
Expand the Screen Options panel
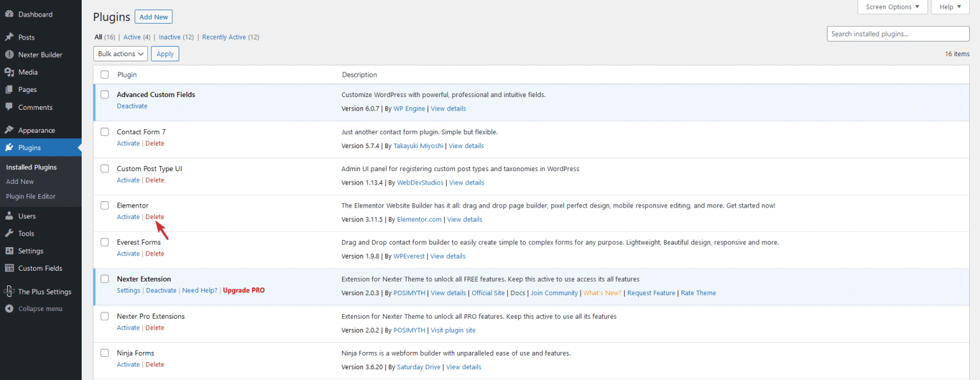point(893,7)
